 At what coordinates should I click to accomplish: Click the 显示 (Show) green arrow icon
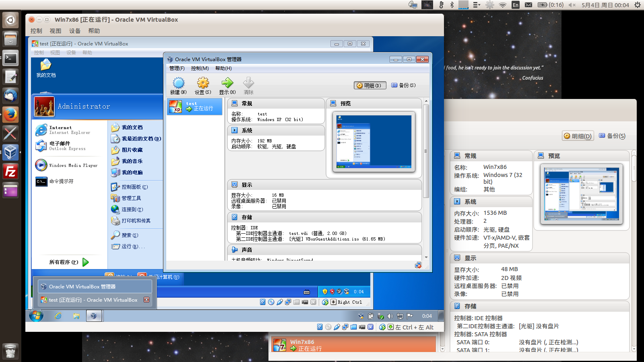[x=227, y=86]
